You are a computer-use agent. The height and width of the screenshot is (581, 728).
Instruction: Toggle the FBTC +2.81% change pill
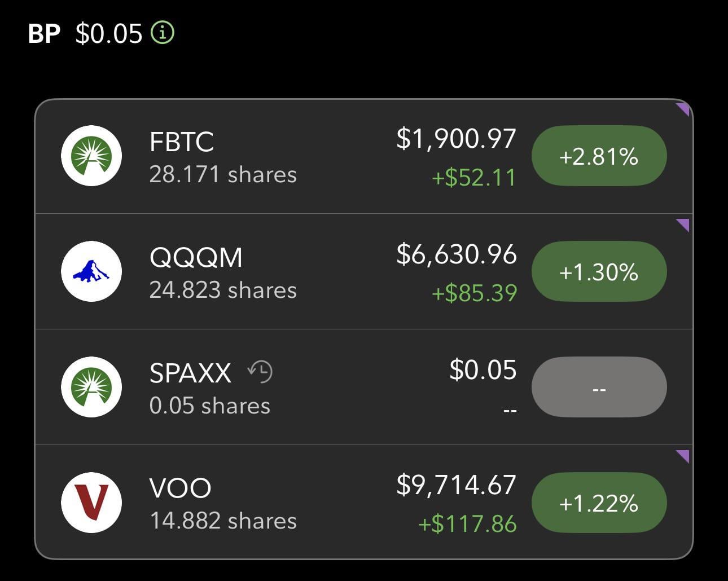(x=599, y=156)
